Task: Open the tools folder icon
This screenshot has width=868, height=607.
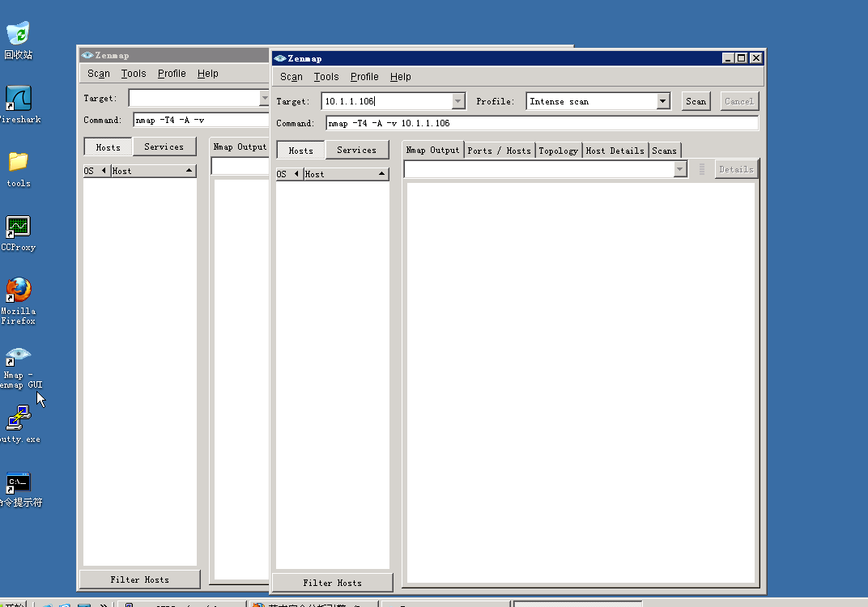Action: coord(19,169)
